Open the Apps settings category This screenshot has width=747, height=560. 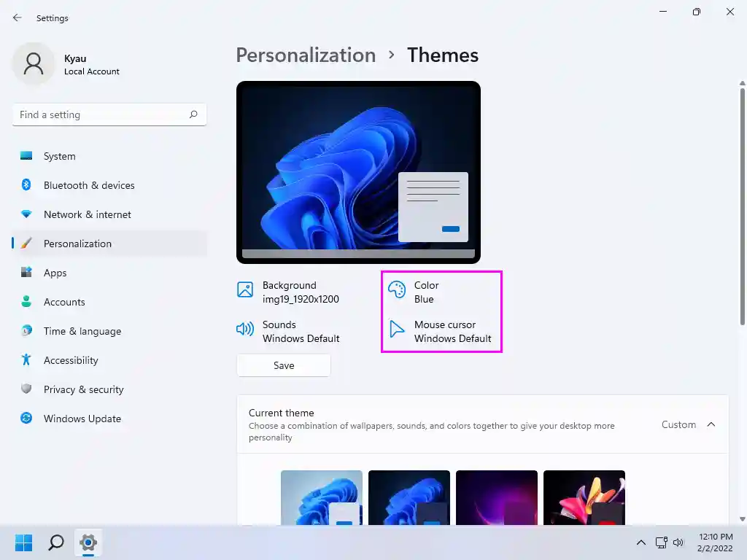(x=109, y=273)
